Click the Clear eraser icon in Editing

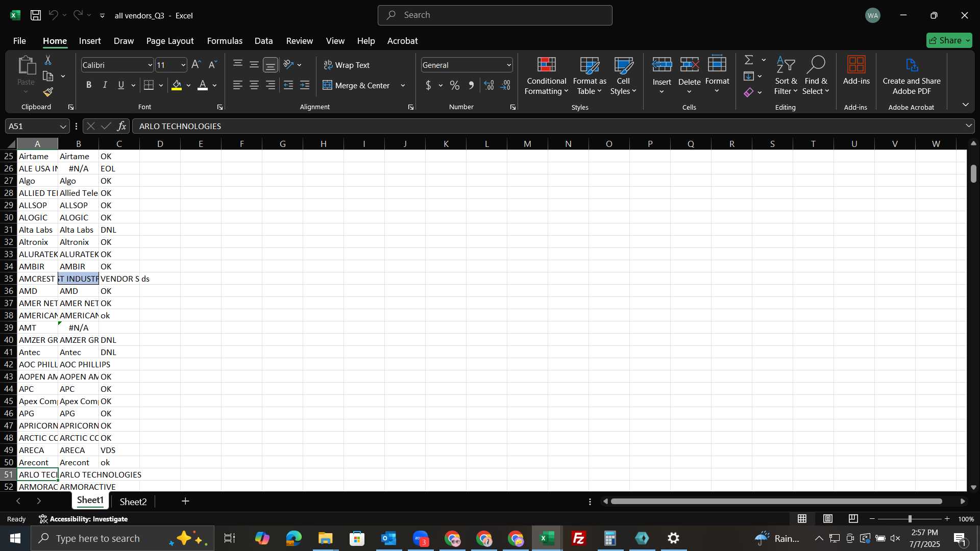pos(749,92)
